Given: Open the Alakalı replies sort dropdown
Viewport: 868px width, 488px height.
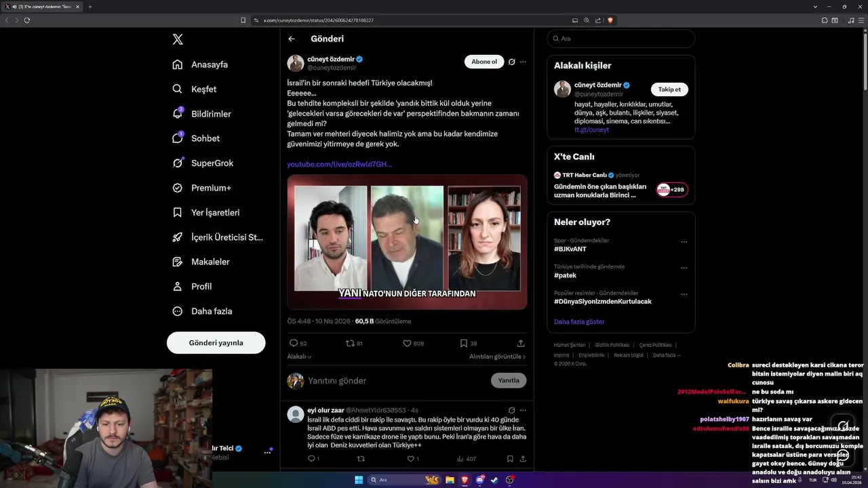Looking at the screenshot, I should tap(299, 357).
